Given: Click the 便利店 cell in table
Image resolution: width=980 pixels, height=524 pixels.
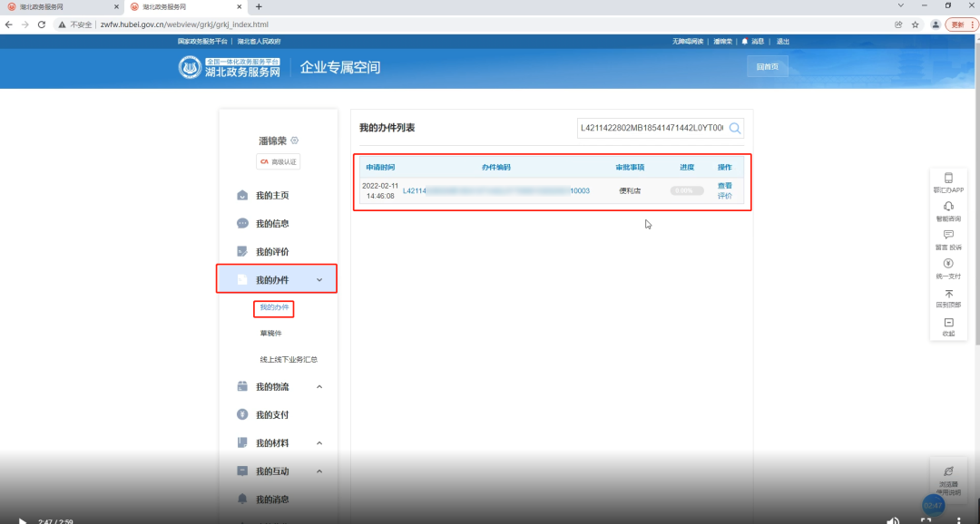Looking at the screenshot, I should (630, 191).
